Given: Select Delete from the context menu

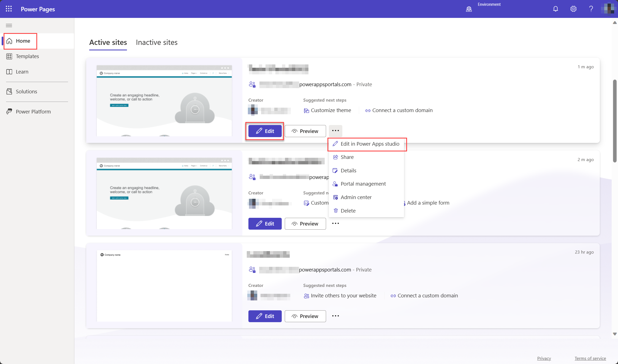Looking at the screenshot, I should coord(348,211).
